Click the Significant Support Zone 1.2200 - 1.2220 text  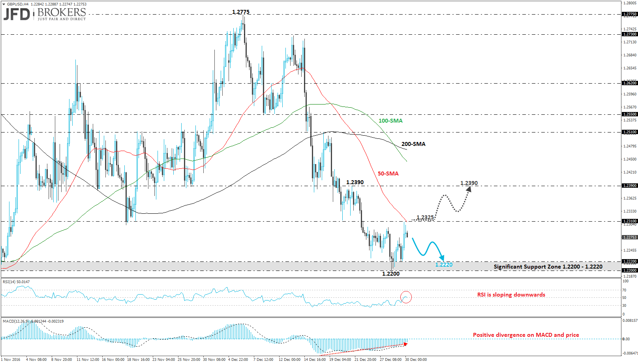(x=548, y=267)
